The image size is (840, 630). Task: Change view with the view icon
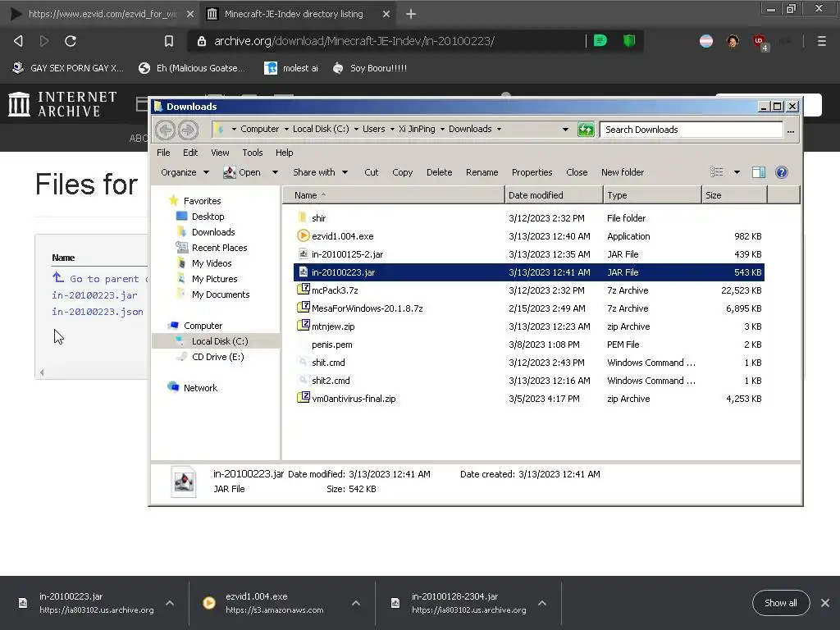[717, 172]
